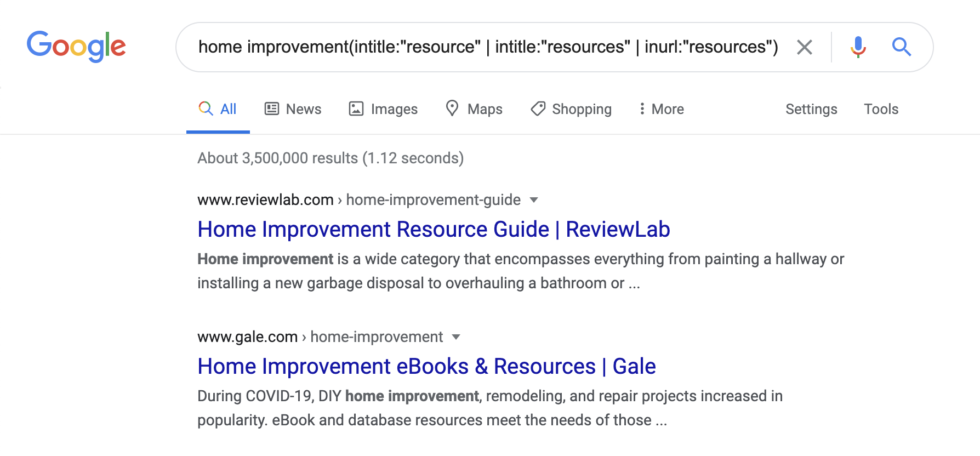Start voice search with microphone icon
This screenshot has height=456, width=980.
(x=858, y=47)
